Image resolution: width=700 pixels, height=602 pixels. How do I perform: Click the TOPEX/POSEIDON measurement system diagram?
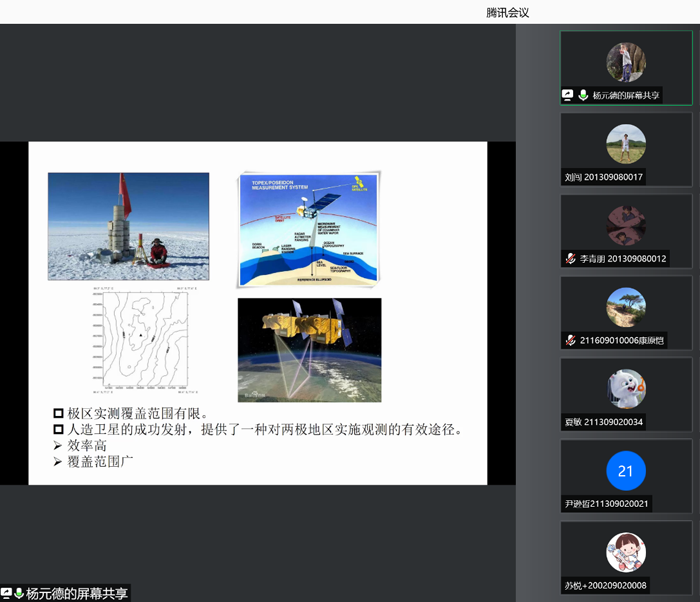[308, 229]
